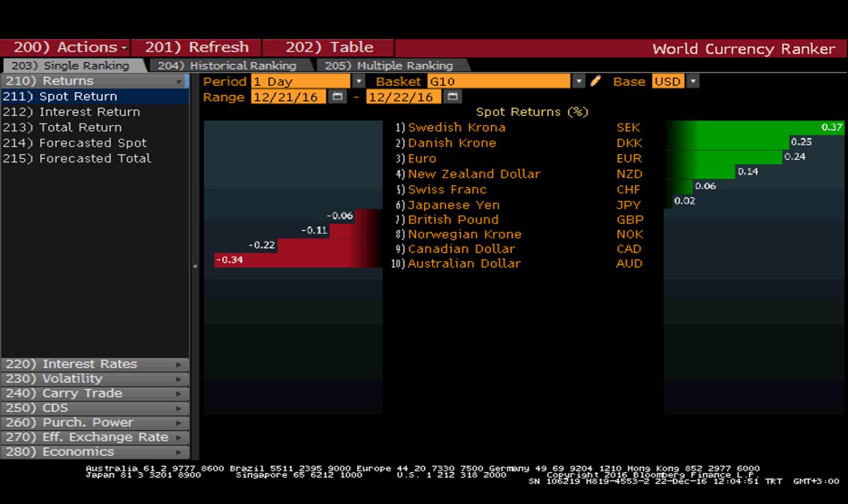Image resolution: width=848 pixels, height=504 pixels.
Task: Click the green 0.24 return bar
Action: click(724, 157)
